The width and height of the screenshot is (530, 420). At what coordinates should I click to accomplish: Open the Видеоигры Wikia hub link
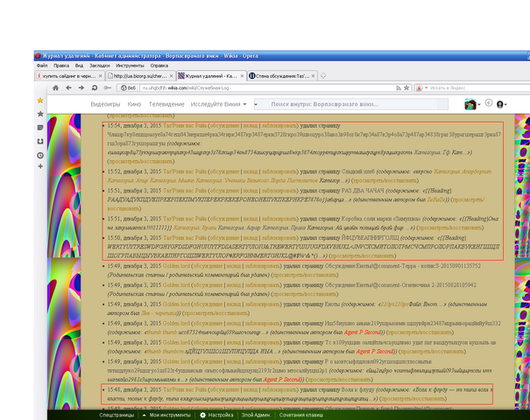105,104
